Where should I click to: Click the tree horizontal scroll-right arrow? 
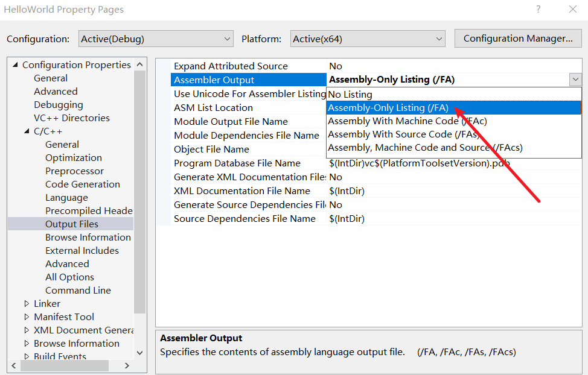pos(127,365)
